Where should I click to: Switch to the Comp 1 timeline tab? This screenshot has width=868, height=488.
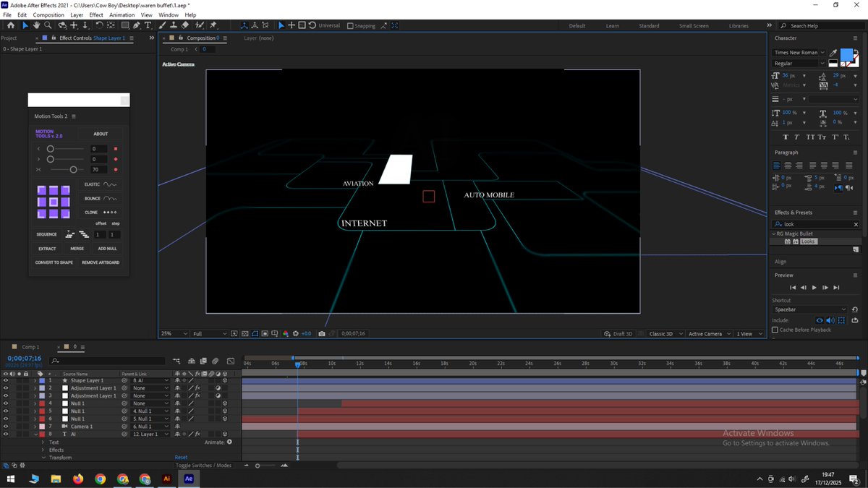pos(30,347)
